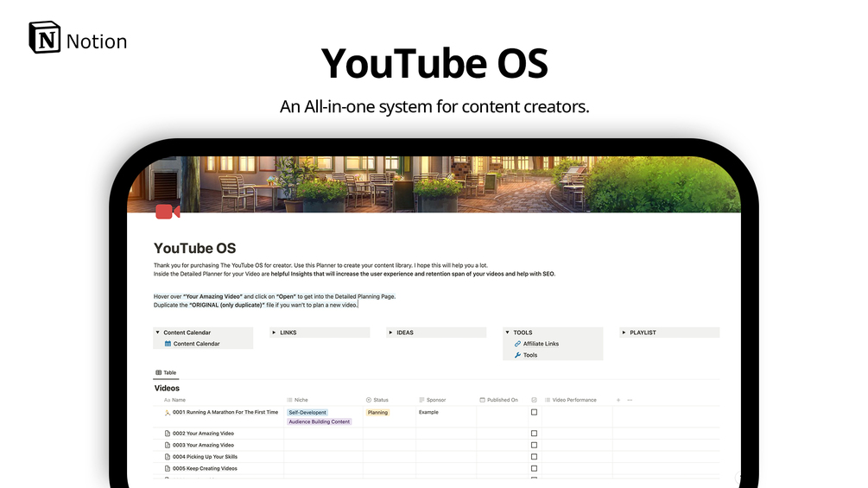The height and width of the screenshot is (488, 868).
Task: Open the Niche column header menu
Action: pyautogui.click(x=297, y=400)
